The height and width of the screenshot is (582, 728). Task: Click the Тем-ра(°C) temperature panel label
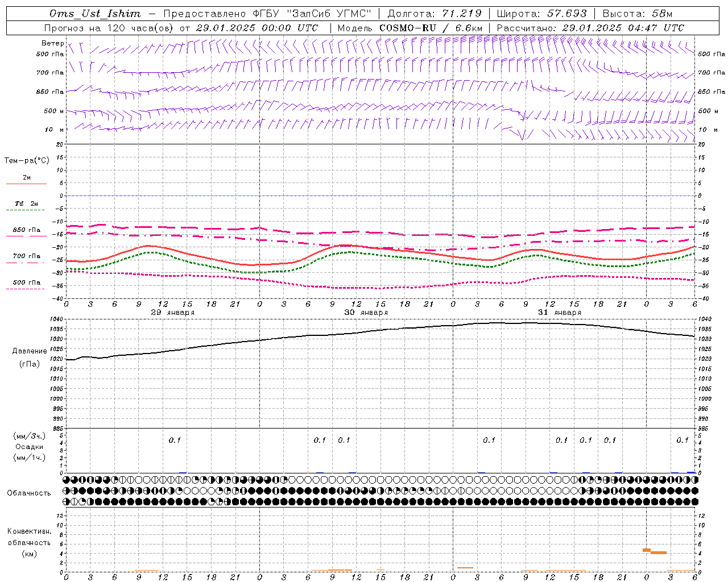(x=27, y=161)
